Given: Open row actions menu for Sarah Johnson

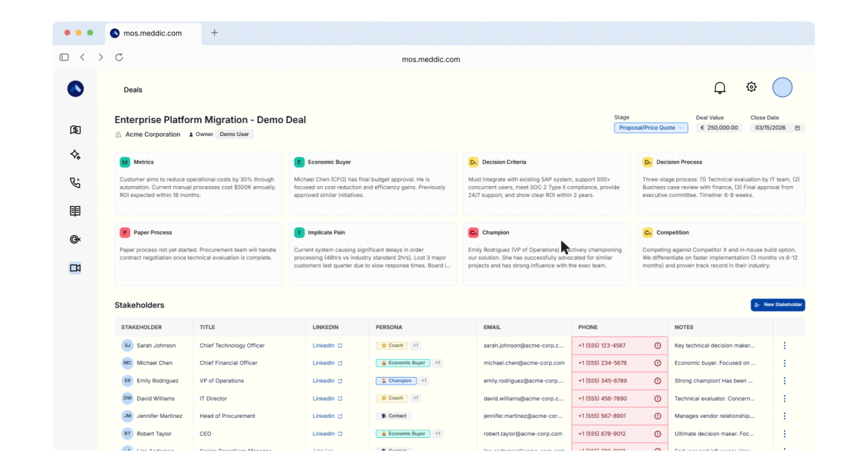Looking at the screenshot, I should point(785,345).
